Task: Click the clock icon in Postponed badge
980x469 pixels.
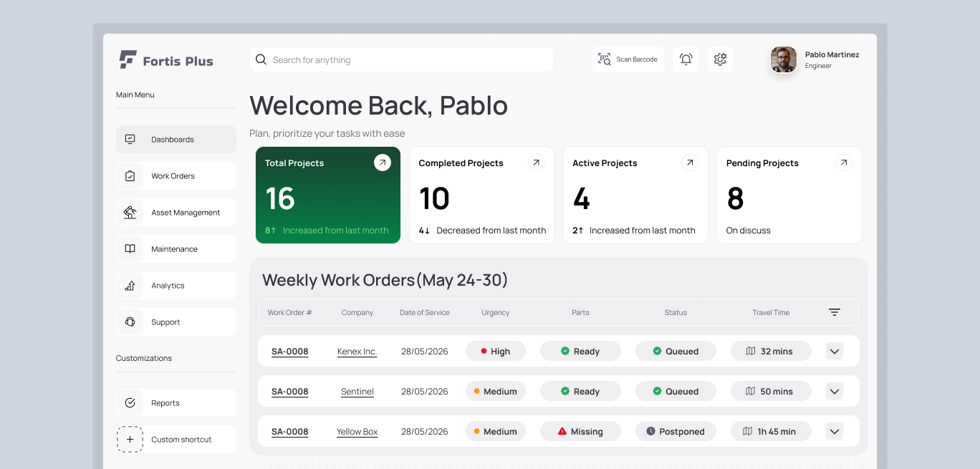Action: 650,431
